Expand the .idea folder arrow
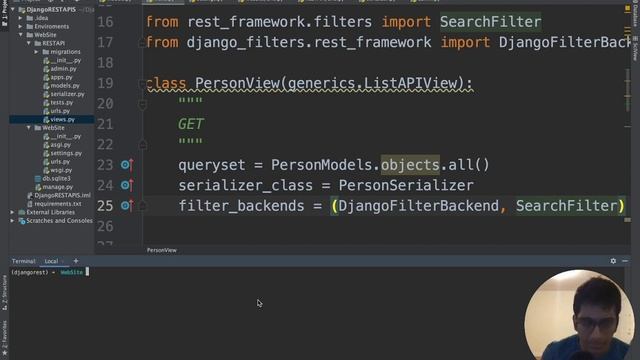640x360 pixels. [x=21, y=18]
